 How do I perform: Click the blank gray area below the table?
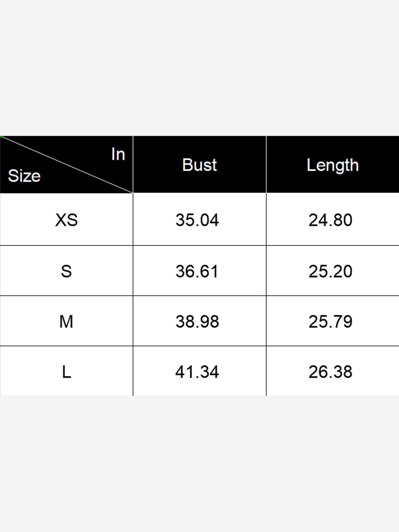pyautogui.click(x=199, y=464)
